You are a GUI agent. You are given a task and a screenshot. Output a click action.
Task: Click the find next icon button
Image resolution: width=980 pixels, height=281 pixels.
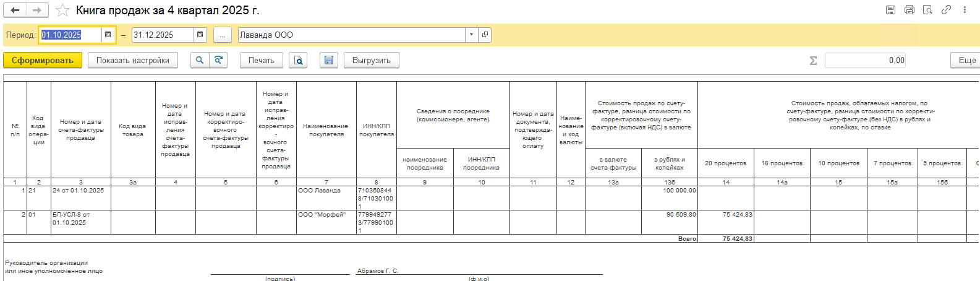pos(218,60)
